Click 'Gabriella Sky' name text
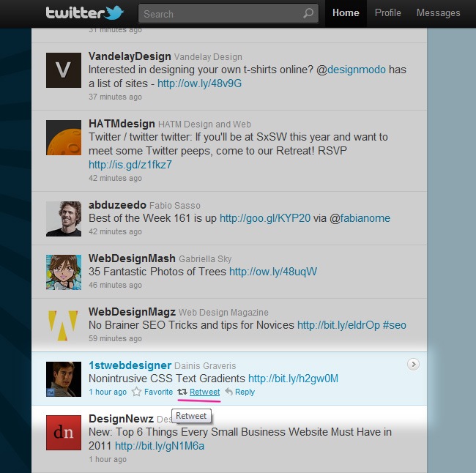476x473 pixels. [205, 259]
